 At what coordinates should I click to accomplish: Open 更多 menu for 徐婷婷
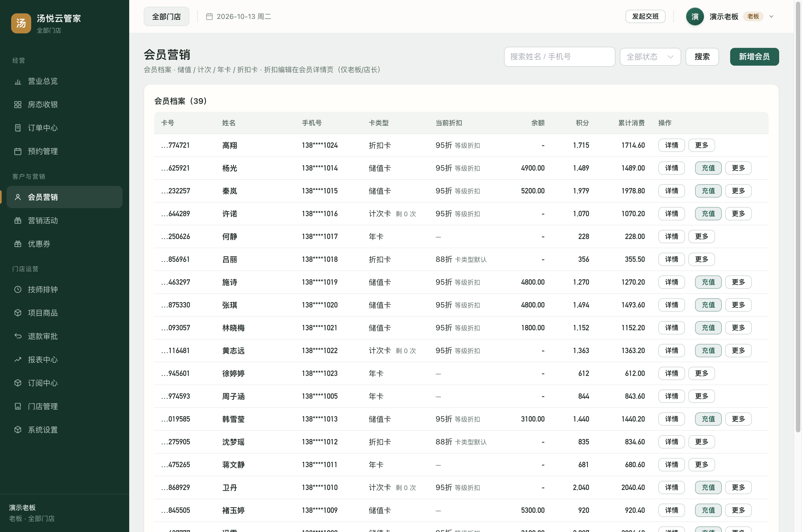701,374
